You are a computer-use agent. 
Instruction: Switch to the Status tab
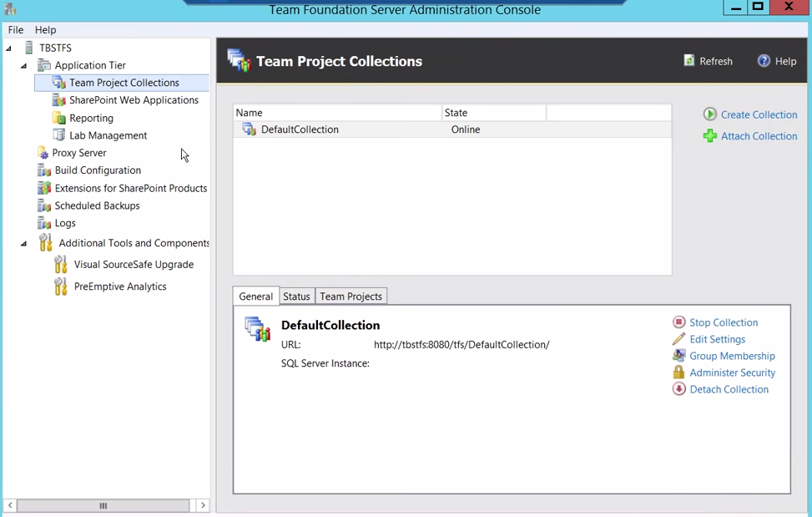tap(296, 296)
